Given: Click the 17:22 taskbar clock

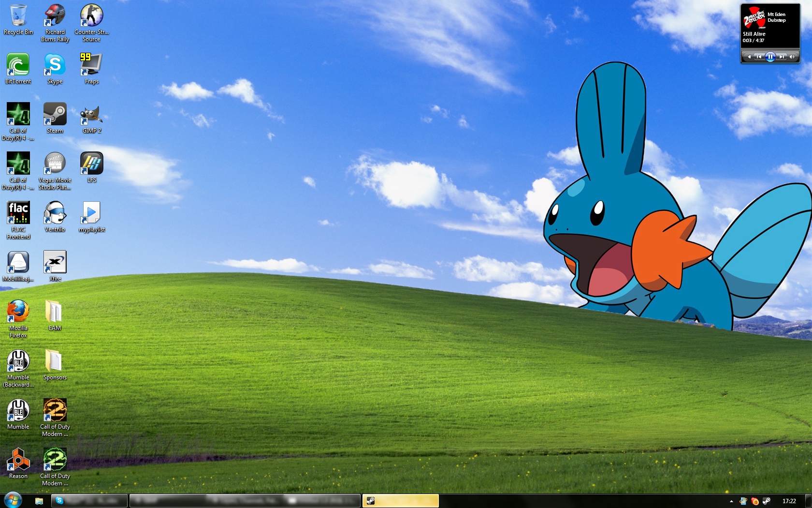Looking at the screenshot, I should 789,501.
